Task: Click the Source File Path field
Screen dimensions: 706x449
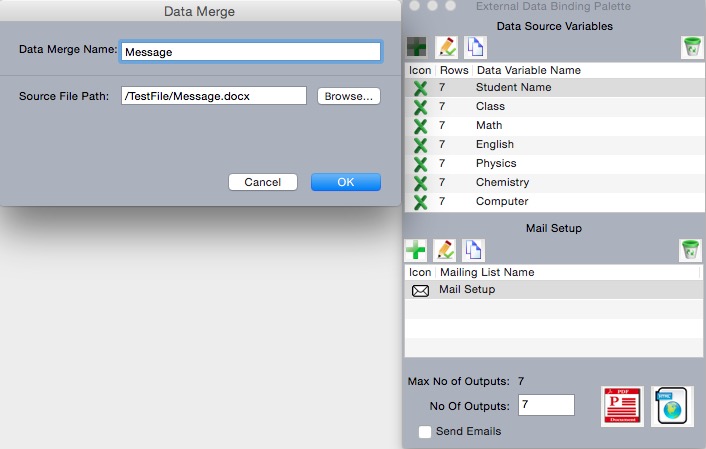Action: pos(214,96)
